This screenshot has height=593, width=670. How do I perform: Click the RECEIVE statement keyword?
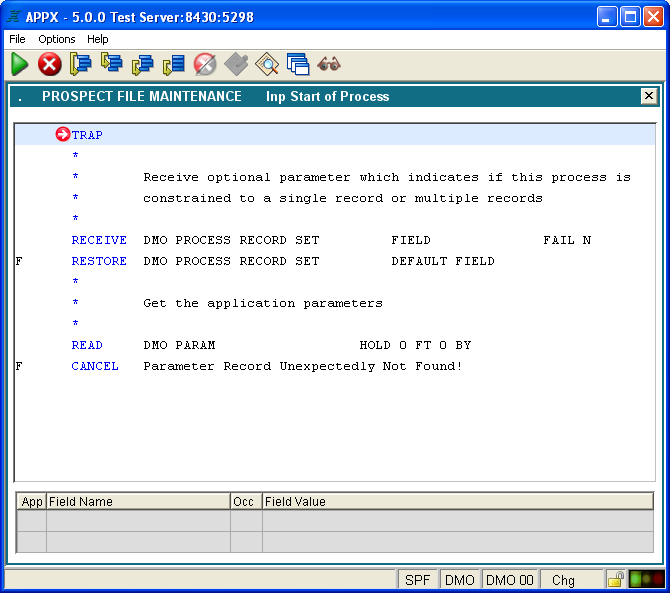[x=99, y=240]
